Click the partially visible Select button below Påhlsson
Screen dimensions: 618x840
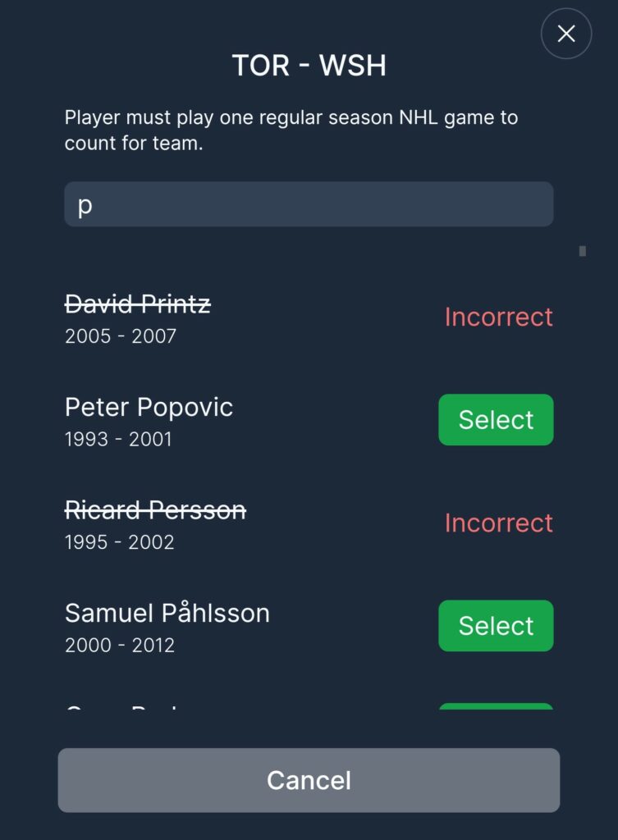[496, 706]
